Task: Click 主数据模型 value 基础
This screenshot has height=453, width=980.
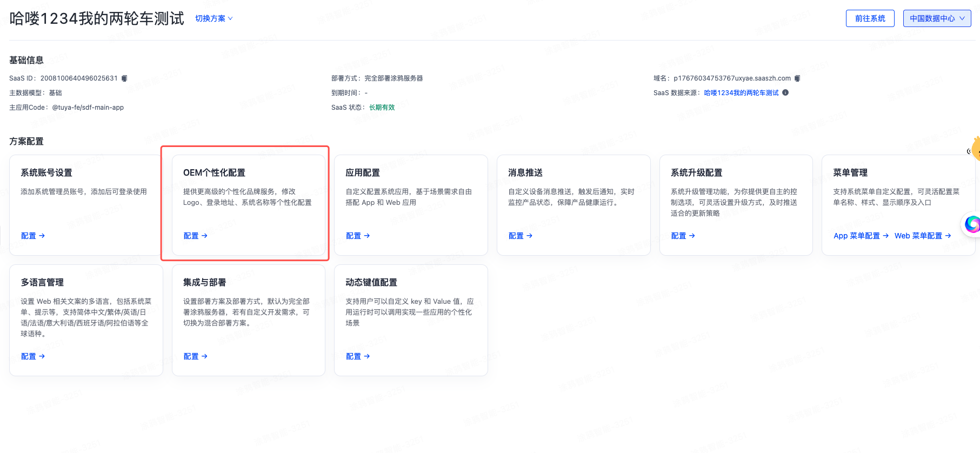Action: pos(56,93)
